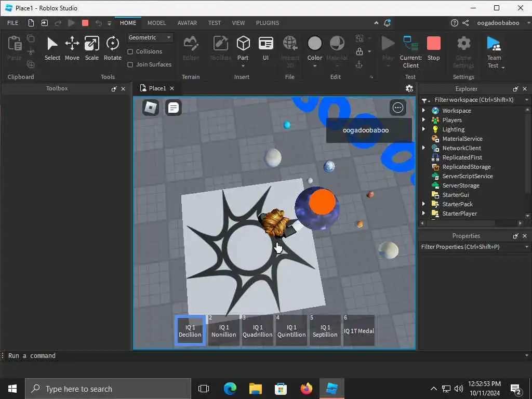Select IQ 1 Quadrillion hotbar slot
The height and width of the screenshot is (399, 532).
(258, 330)
